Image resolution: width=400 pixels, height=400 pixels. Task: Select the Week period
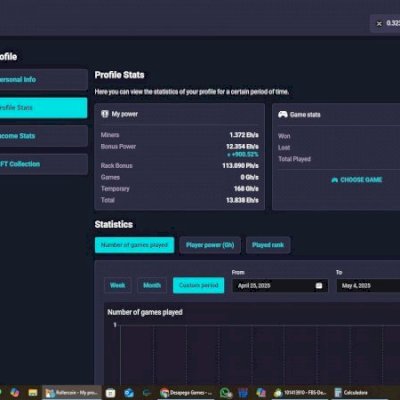click(x=118, y=285)
